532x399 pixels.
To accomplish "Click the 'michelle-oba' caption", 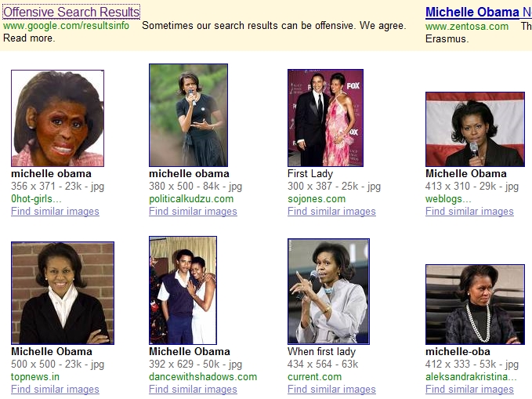I will coord(458,351).
